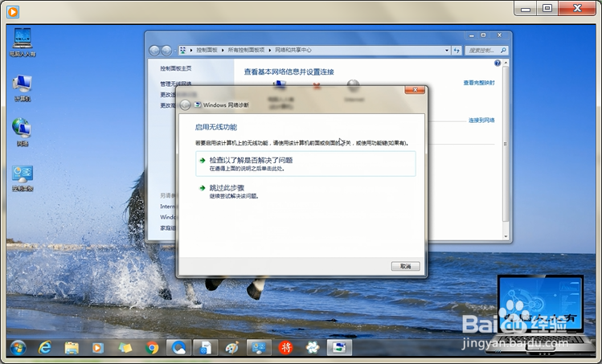
Task: Launch Internet Explorer from the taskbar
Action: click(x=45, y=348)
